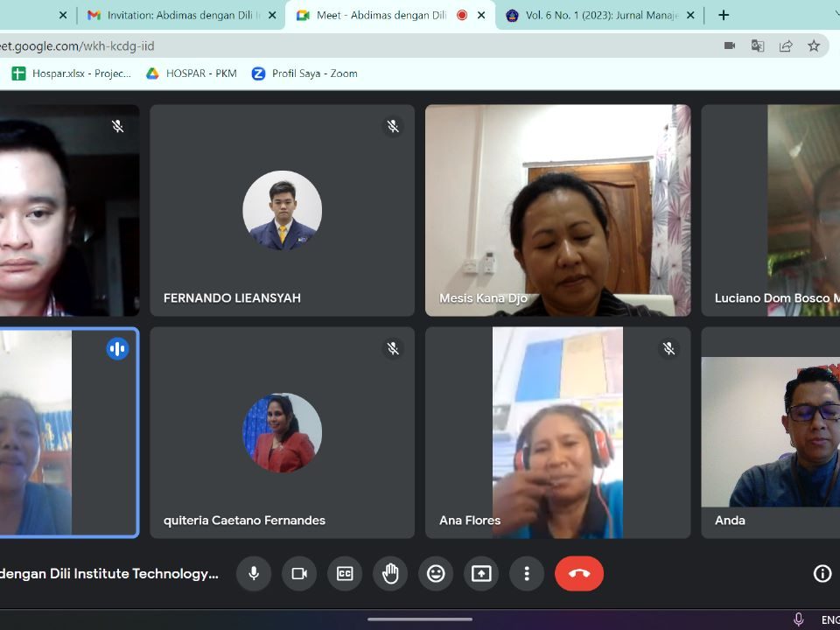The image size is (840, 630).
Task: Switch to Invitation Gmail tab
Action: [x=180, y=15]
